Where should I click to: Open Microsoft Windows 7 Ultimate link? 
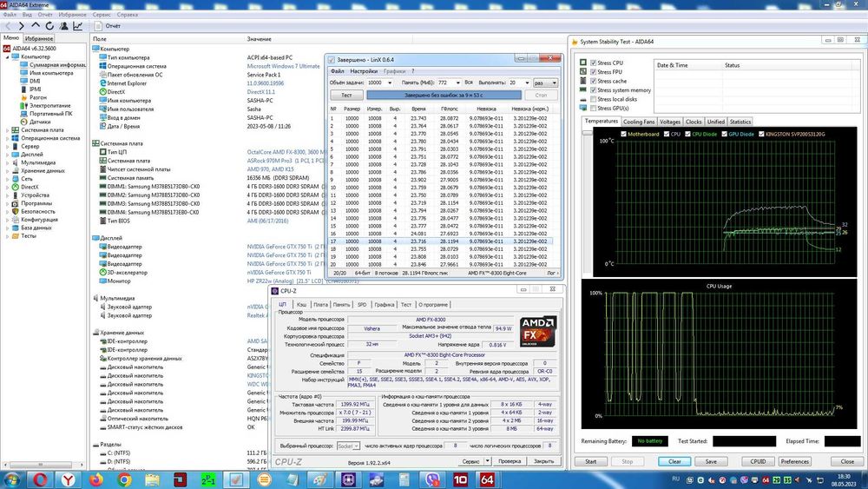point(284,67)
